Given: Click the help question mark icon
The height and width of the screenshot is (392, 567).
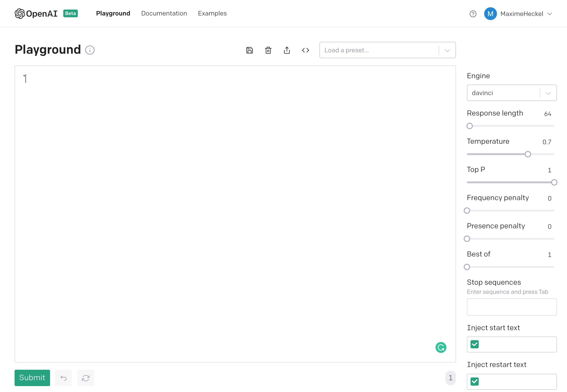Looking at the screenshot, I should pyautogui.click(x=473, y=14).
